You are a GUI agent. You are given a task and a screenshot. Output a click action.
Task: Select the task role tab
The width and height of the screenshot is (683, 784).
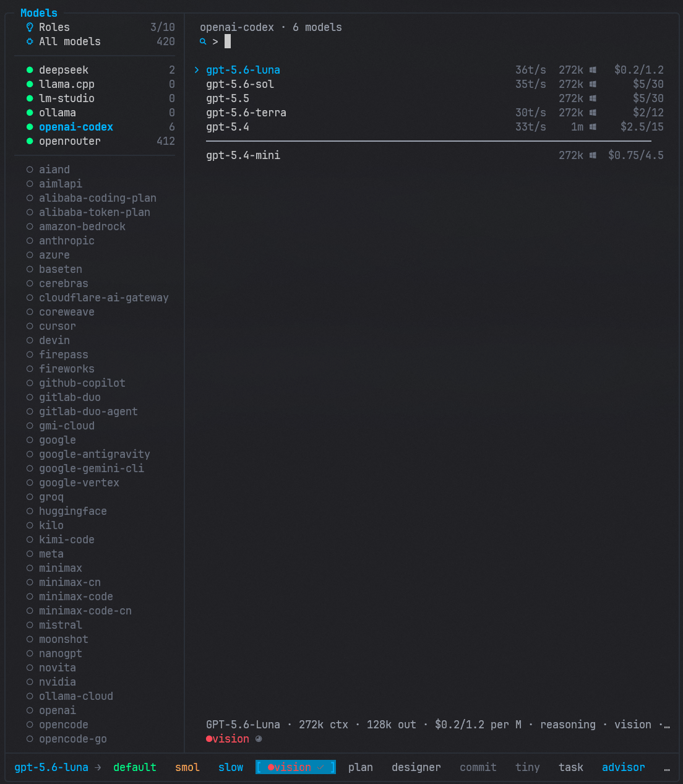[x=571, y=767]
